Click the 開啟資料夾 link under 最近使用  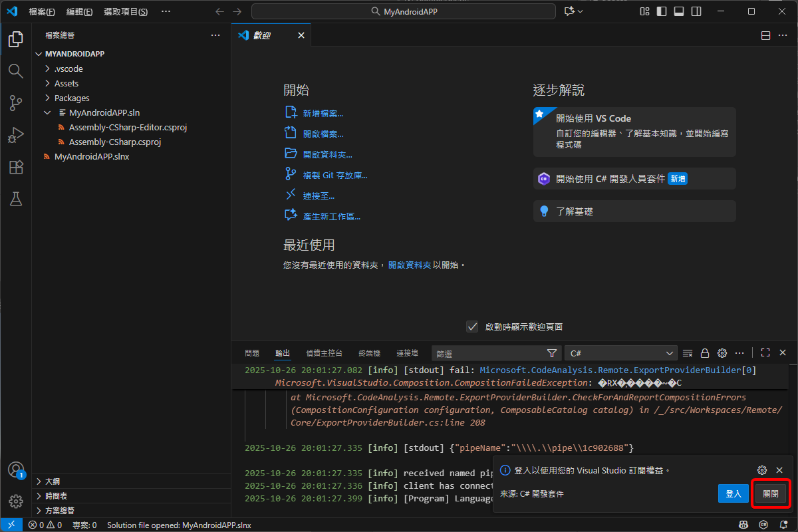(x=411, y=264)
